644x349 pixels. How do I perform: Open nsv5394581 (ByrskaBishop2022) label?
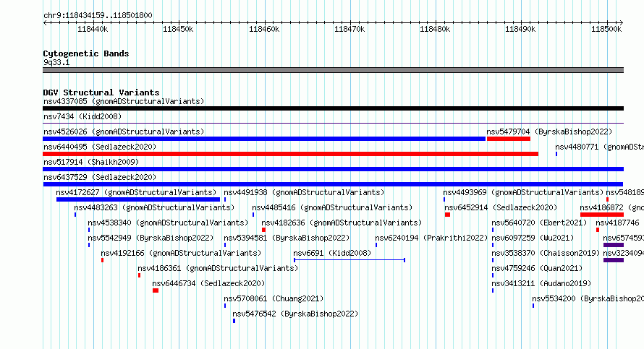pos(287,238)
